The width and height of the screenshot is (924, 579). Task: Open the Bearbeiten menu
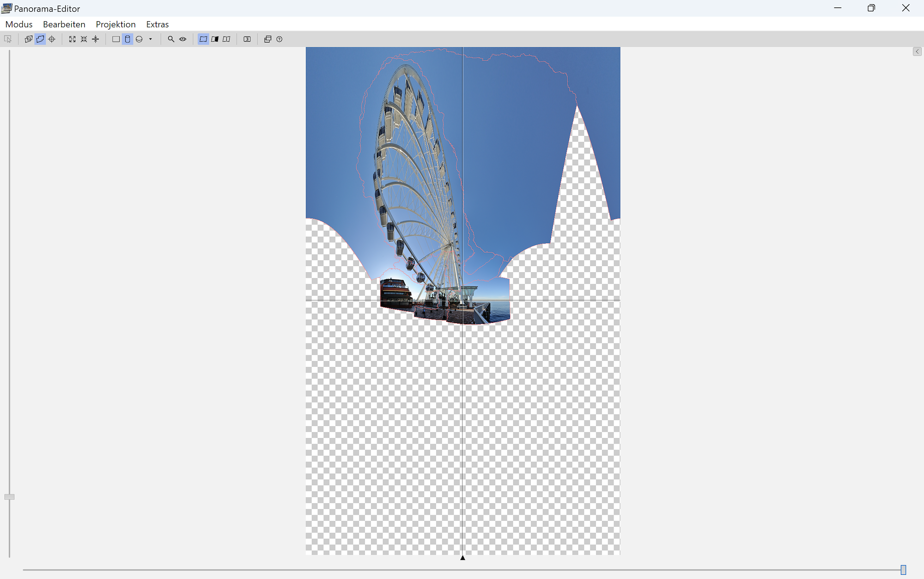click(x=64, y=24)
